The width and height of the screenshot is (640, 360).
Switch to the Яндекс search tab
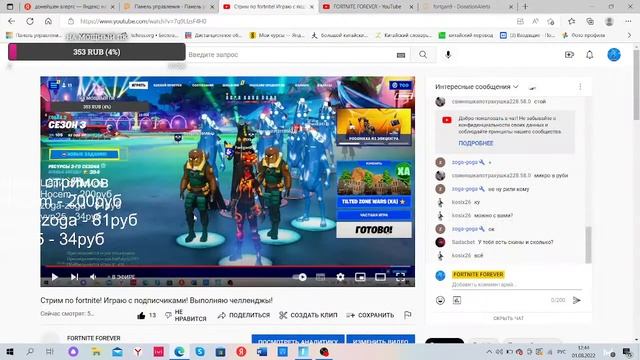[69, 7]
